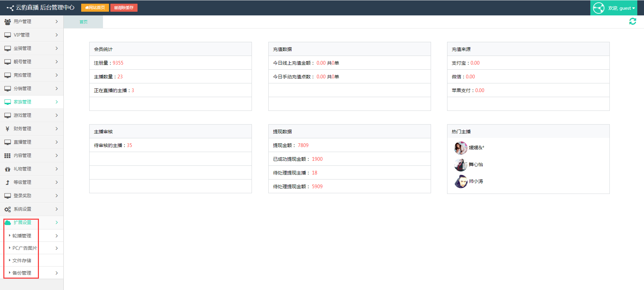Click the level-up icon beside 等级管理
The height and width of the screenshot is (290, 644).
point(7,183)
